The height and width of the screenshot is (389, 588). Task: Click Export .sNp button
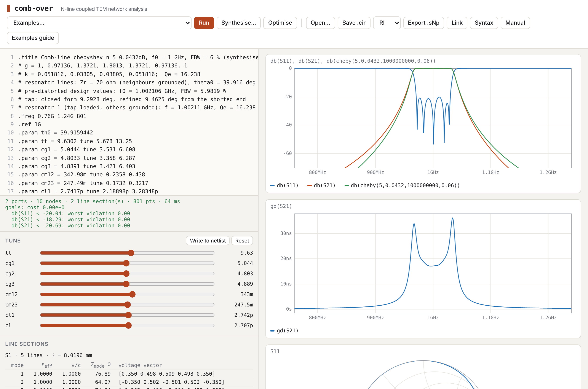[x=423, y=23]
